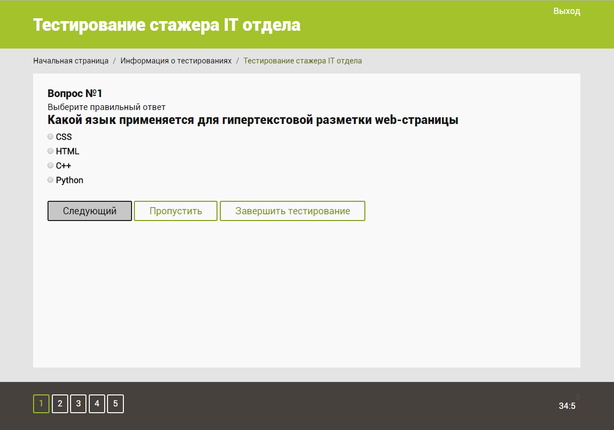Select the CSS radio button
The width and height of the screenshot is (614, 430).
coord(50,137)
